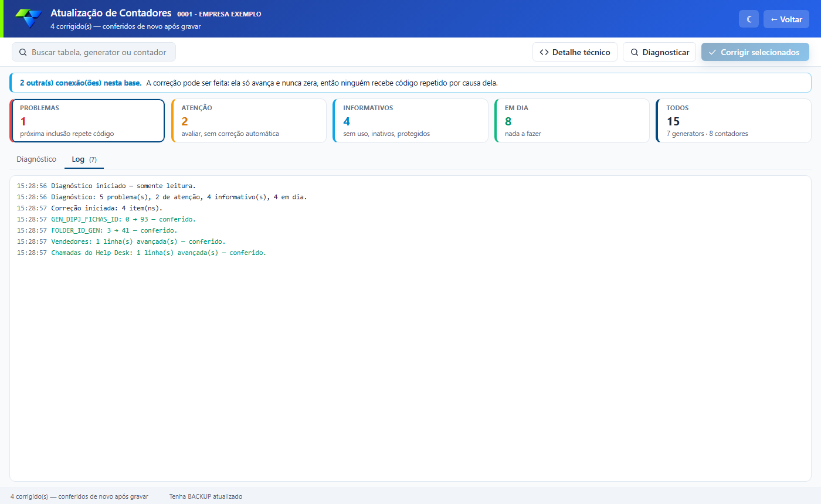Screen dimensions: 821x504
Task: Select the Log tab
Action: [84, 159]
